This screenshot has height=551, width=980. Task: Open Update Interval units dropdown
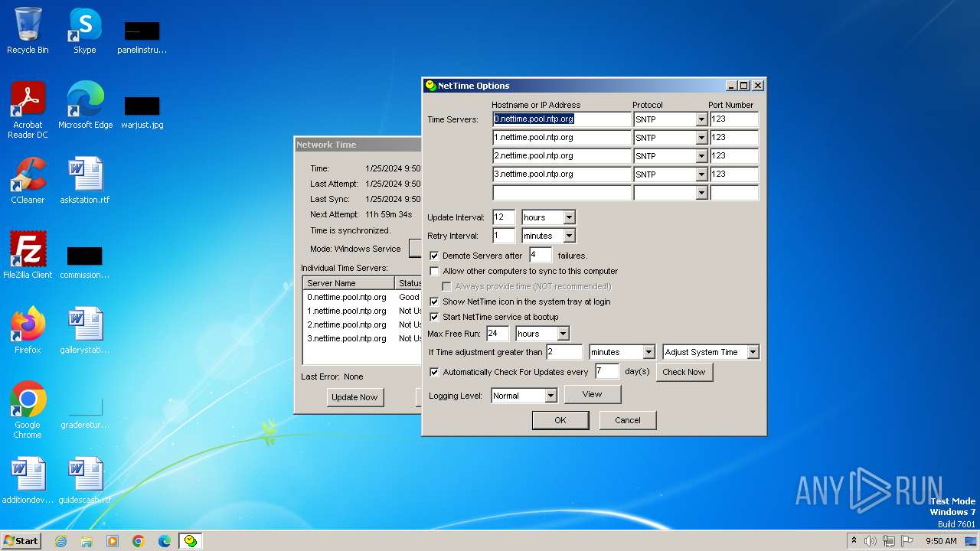tap(569, 217)
